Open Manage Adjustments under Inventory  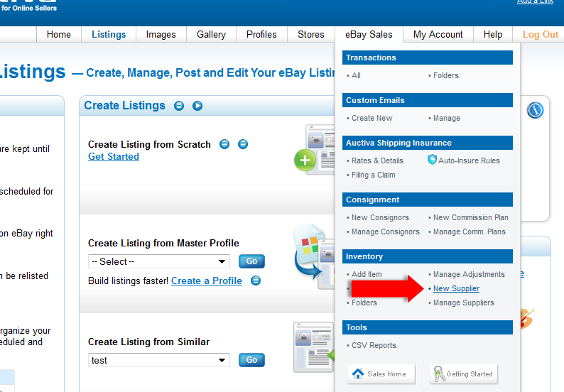point(469,274)
